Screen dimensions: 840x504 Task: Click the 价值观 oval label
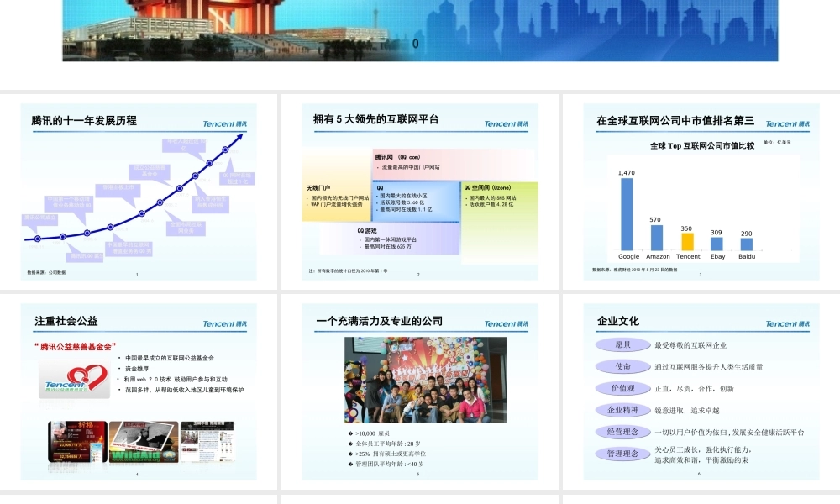tap(622, 388)
